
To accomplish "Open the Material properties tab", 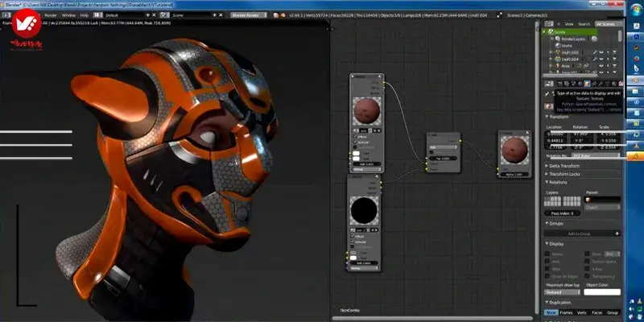I will click(614, 84).
